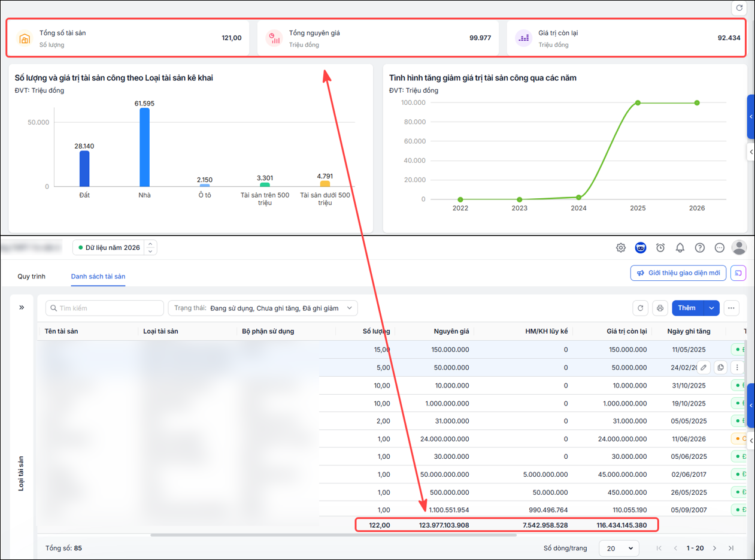Switch to the Quy trình tab

point(32,276)
